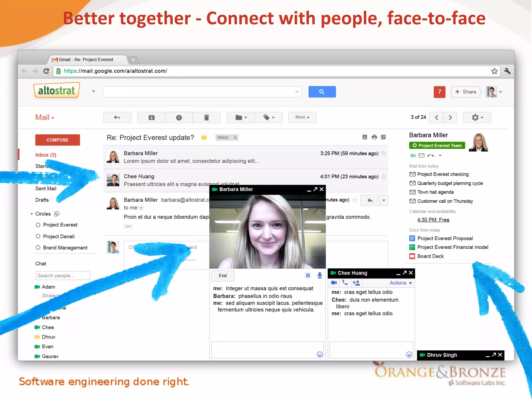Click the COMPOSE button
532x399 pixels.
click(x=57, y=140)
